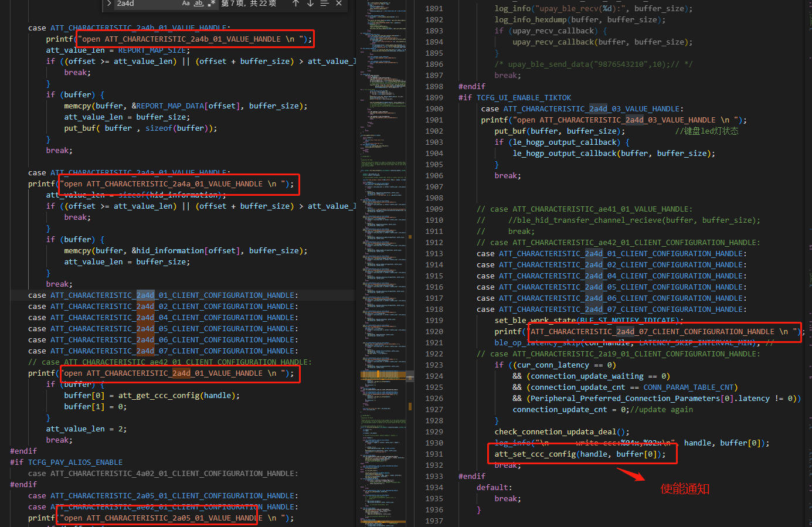Toggle Use Regular Expression option
812x527 pixels.
[211, 4]
